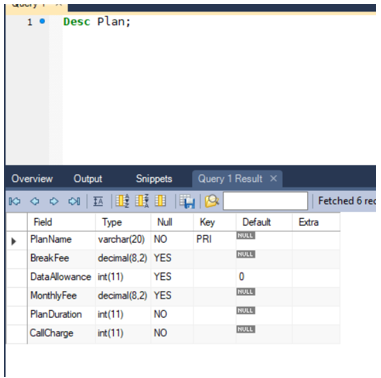381x378 pixels.
Task: Click CallCharge int(11) type cell
Action: (123, 333)
